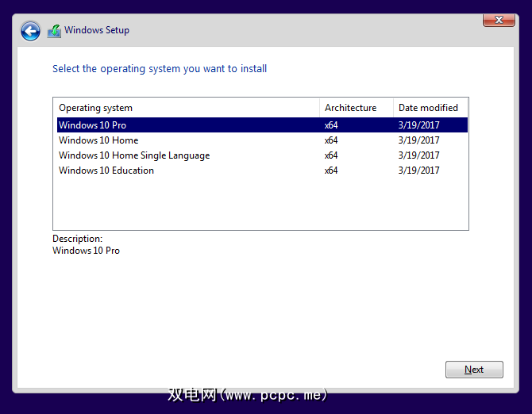Image resolution: width=532 pixels, height=414 pixels.
Task: Close the Windows Setup dialog
Action: coord(499,20)
